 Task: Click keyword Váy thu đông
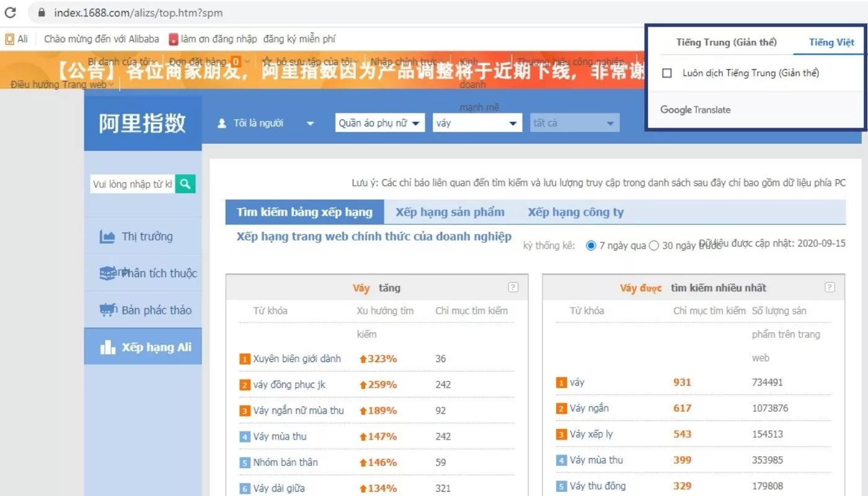click(x=598, y=486)
